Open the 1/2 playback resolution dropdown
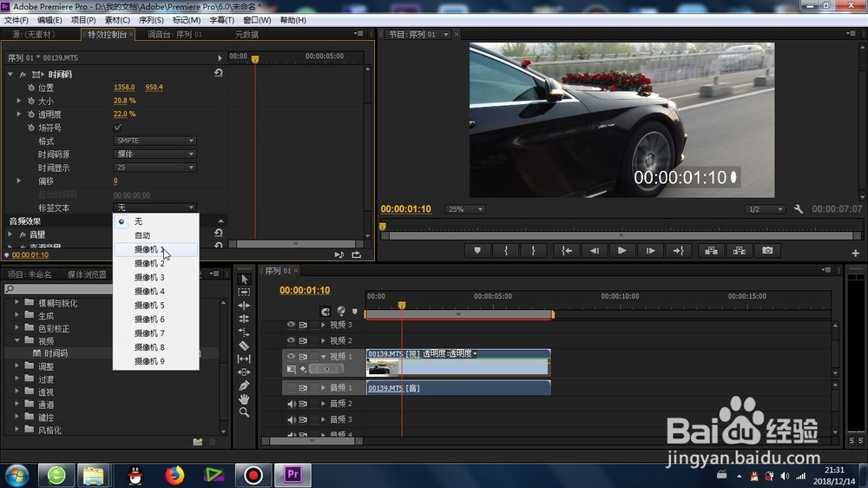868x488 pixels. point(765,209)
